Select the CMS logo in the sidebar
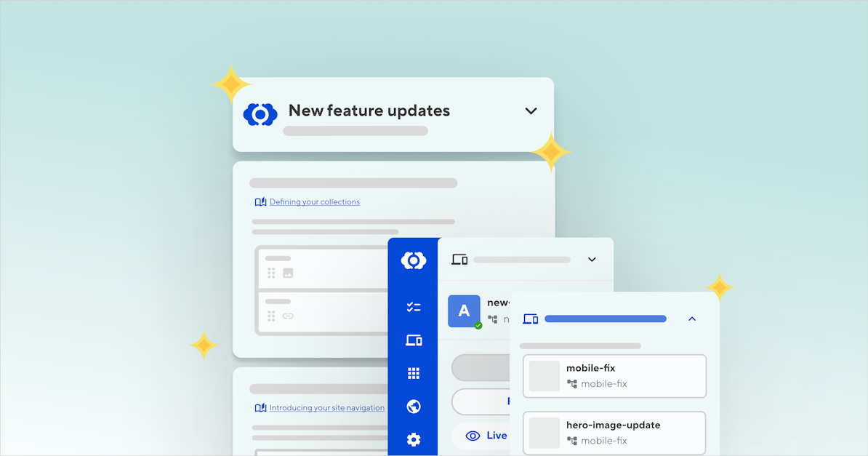The image size is (868, 456). coord(413,260)
